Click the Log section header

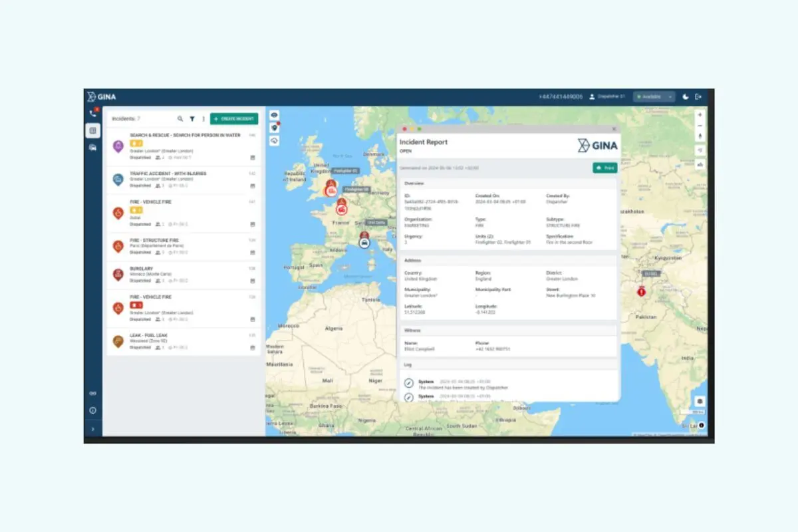tap(509, 364)
